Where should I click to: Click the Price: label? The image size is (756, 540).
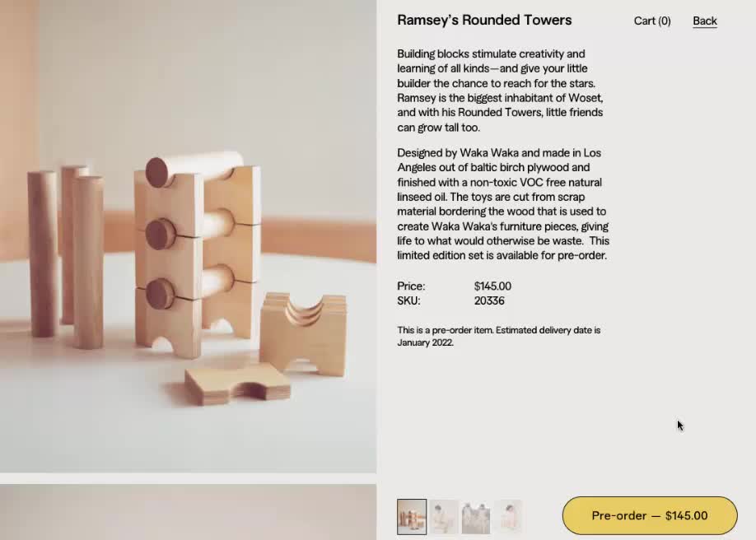pos(411,286)
